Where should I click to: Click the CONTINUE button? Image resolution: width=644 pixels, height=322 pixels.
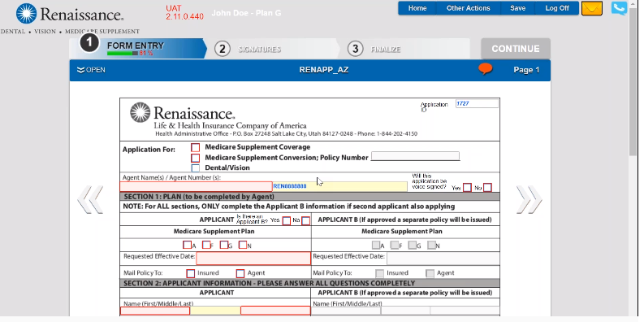pos(516,49)
